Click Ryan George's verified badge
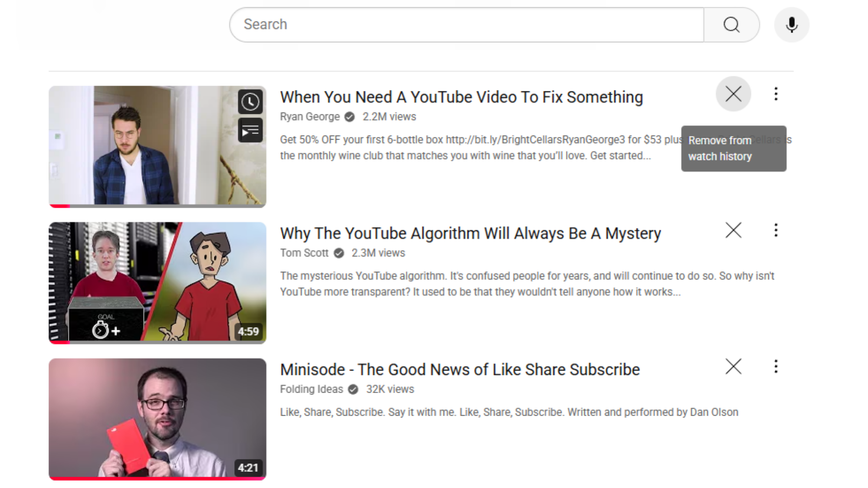Viewport: 868px width, 488px height. 349,117
